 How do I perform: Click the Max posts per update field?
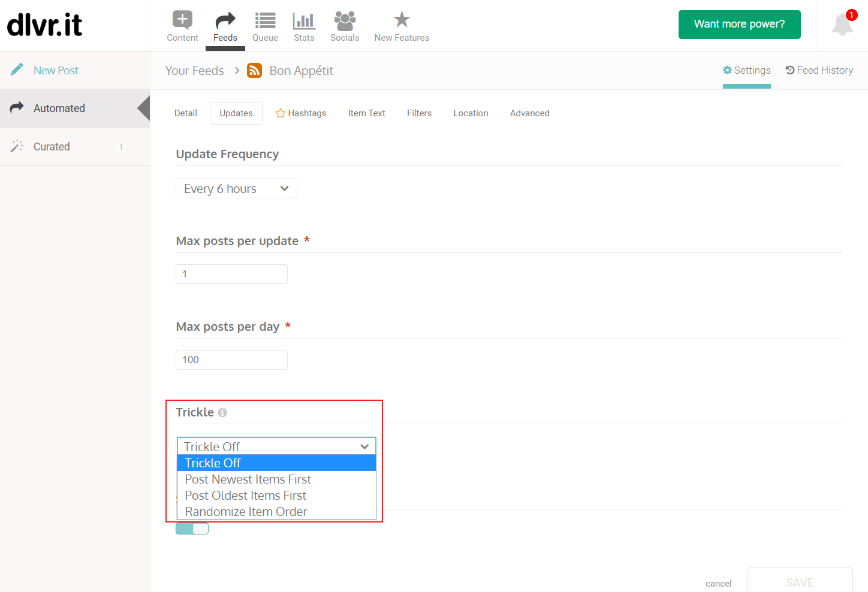click(x=231, y=274)
